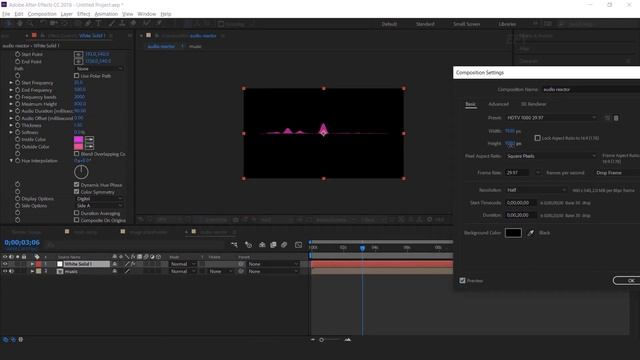
Task: Open Parent dropdown for music layer
Action: (x=273, y=271)
